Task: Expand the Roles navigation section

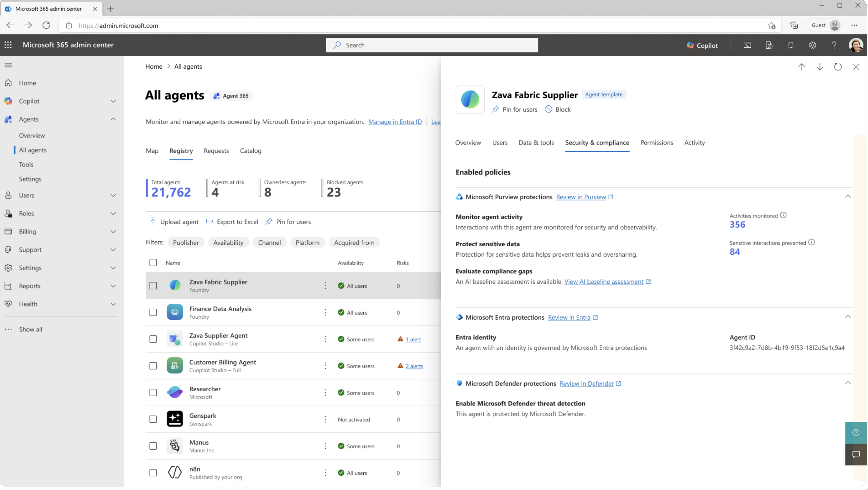Action: [x=113, y=214]
